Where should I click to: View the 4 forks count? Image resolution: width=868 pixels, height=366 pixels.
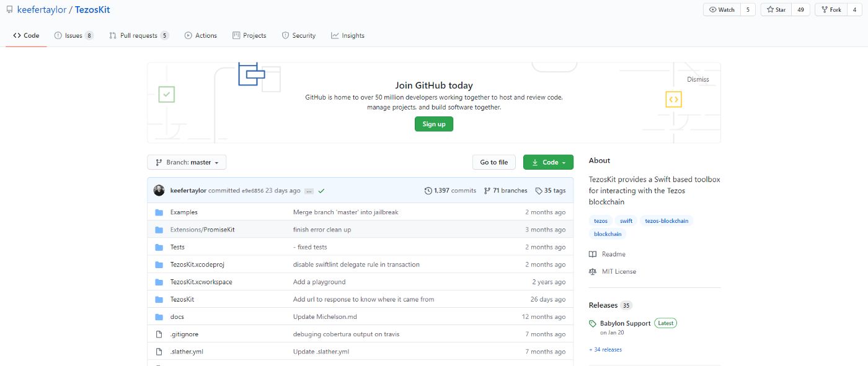(855, 10)
